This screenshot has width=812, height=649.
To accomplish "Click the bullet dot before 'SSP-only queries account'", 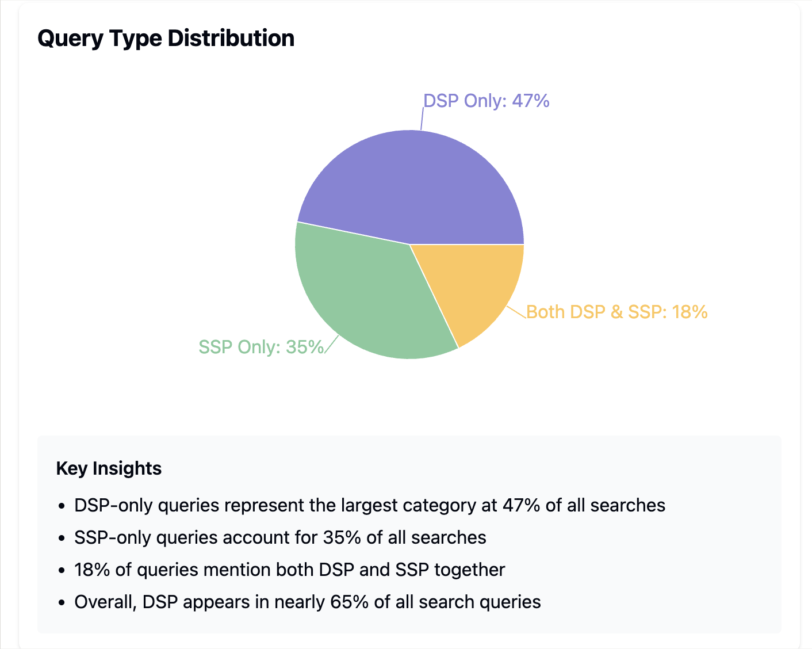I will 62,539.
